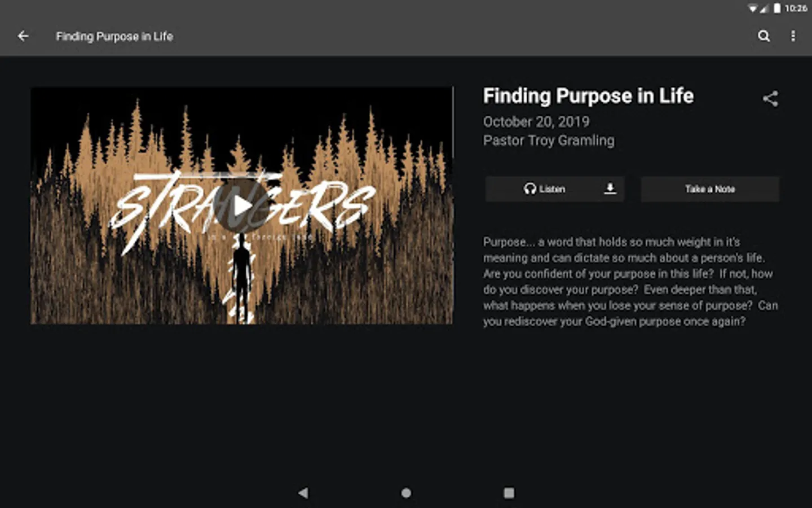Download the sermon audio

point(610,189)
